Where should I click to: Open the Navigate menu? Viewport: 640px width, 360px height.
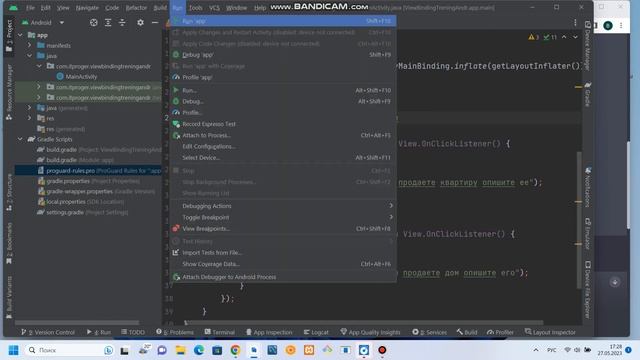point(87,8)
